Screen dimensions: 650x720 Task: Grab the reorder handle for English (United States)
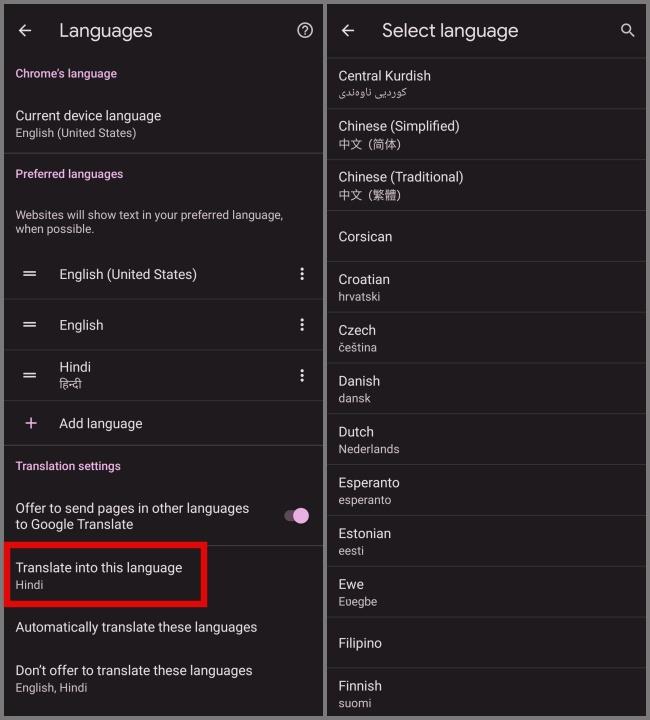pos(30,274)
